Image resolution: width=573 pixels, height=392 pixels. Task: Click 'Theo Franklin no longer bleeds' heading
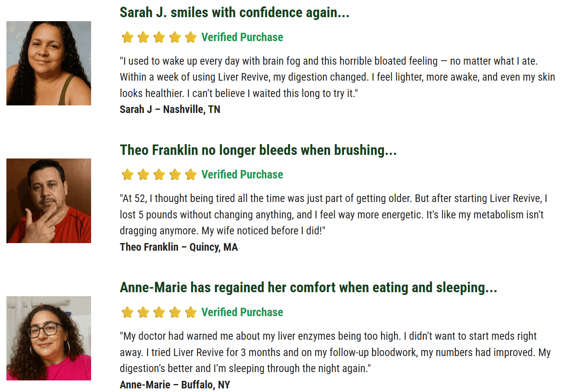pyautogui.click(x=258, y=150)
